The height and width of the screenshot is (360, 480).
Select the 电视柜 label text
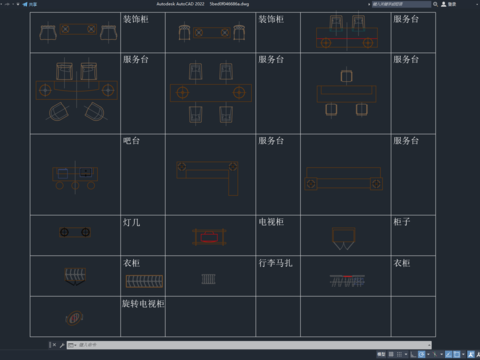pyautogui.click(x=271, y=222)
